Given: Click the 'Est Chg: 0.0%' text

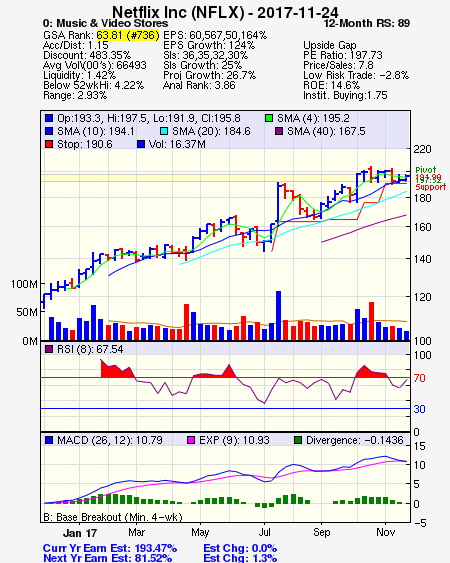Looking at the screenshot, I should [240, 548].
